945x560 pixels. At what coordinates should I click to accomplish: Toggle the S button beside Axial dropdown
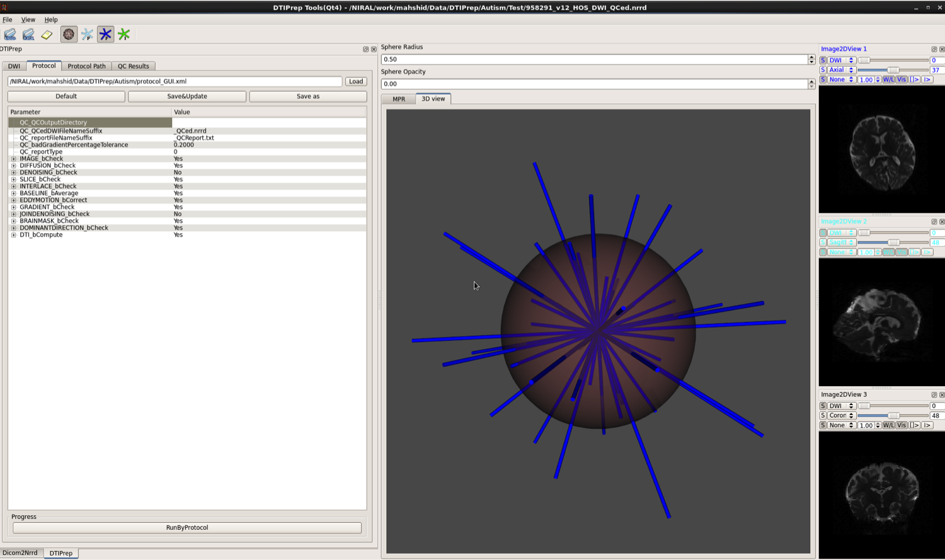click(823, 70)
